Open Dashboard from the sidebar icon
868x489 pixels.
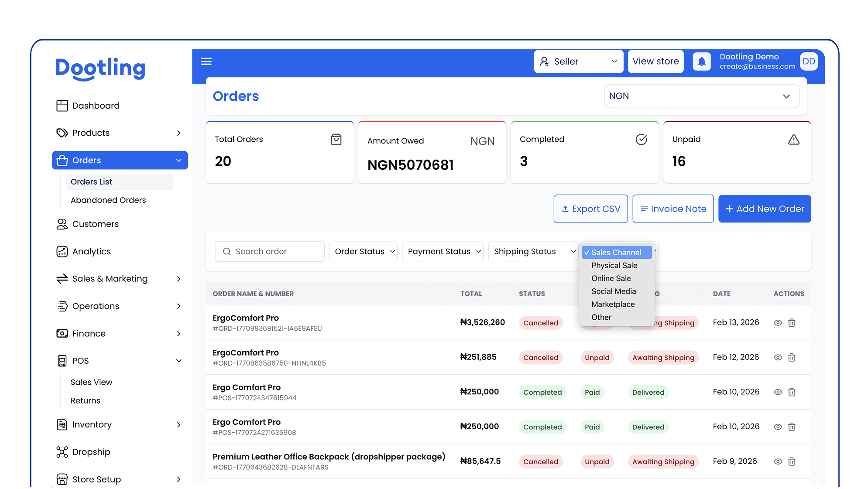click(62, 106)
